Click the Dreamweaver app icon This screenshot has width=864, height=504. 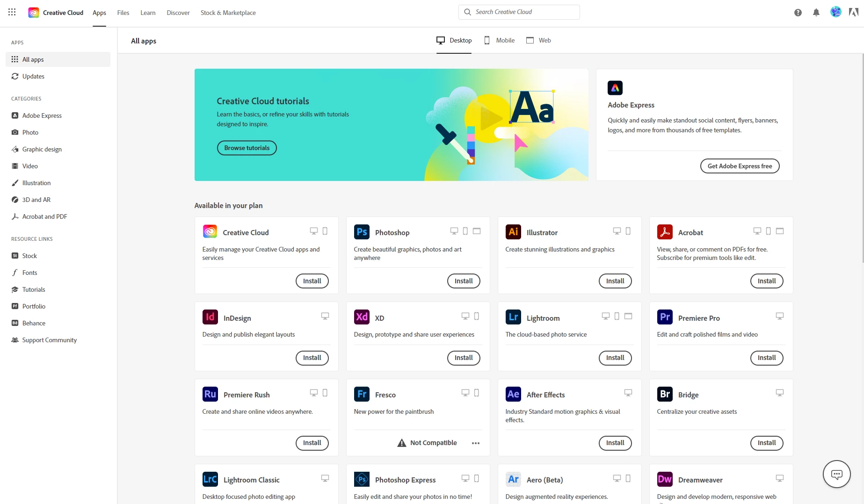(x=665, y=479)
